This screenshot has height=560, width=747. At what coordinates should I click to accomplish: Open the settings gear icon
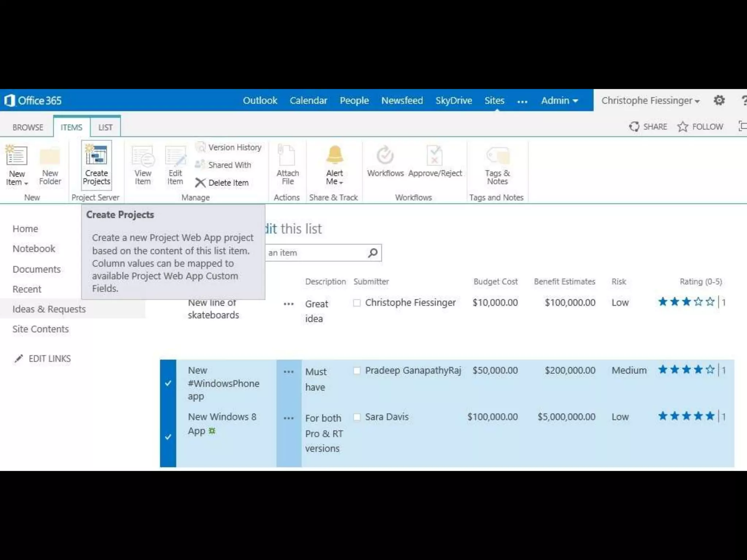(719, 100)
